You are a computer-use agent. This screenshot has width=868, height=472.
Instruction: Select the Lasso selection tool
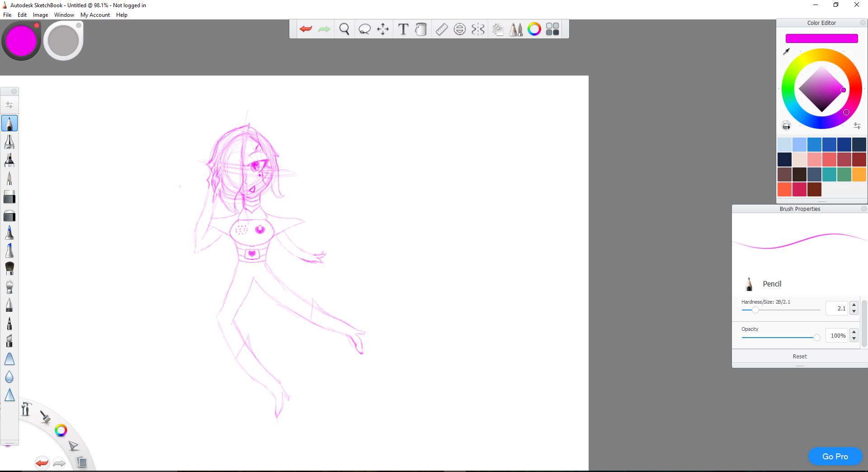pyautogui.click(x=364, y=29)
